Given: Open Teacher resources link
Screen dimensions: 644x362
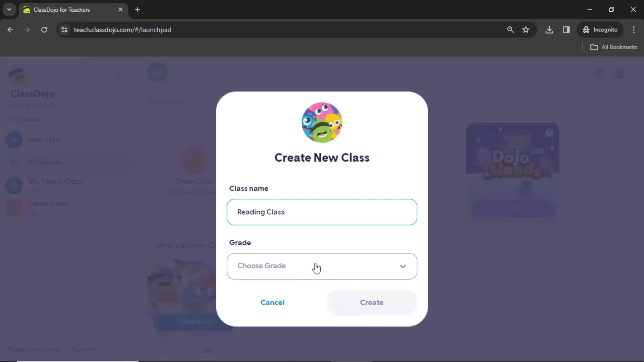Looking at the screenshot, I should click(34, 349).
